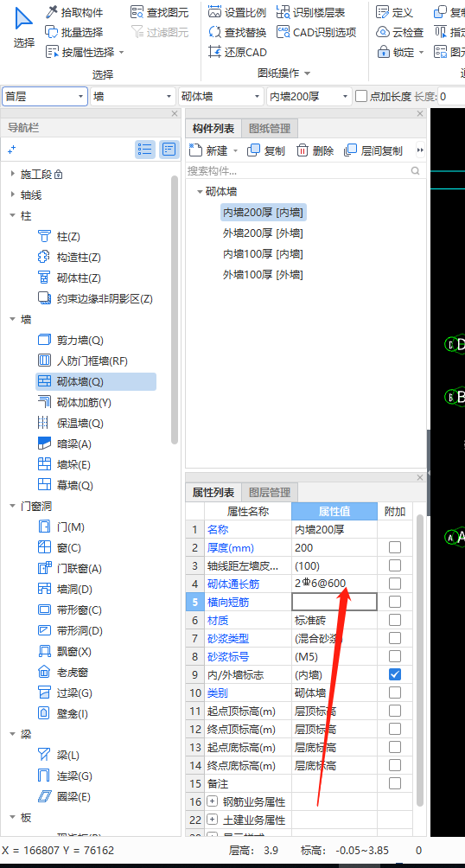Switch to 属性列表 tab
The width and height of the screenshot is (465, 868).
click(213, 492)
